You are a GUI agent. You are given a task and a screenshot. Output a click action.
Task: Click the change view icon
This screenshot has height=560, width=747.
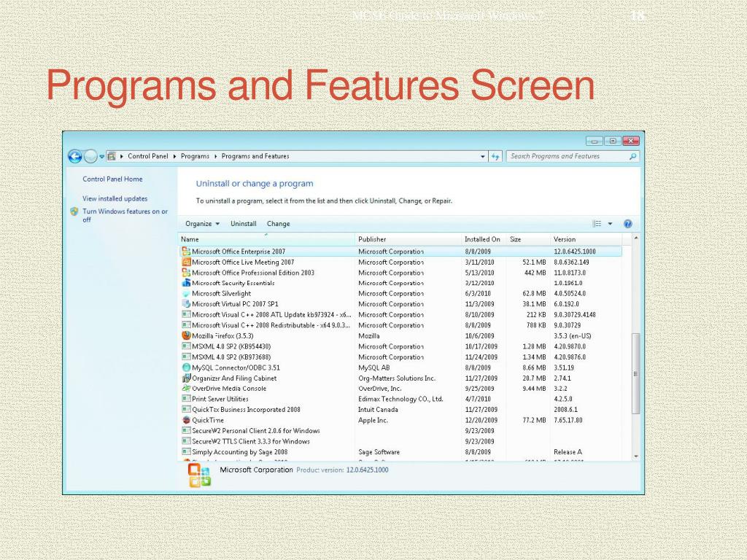597,224
